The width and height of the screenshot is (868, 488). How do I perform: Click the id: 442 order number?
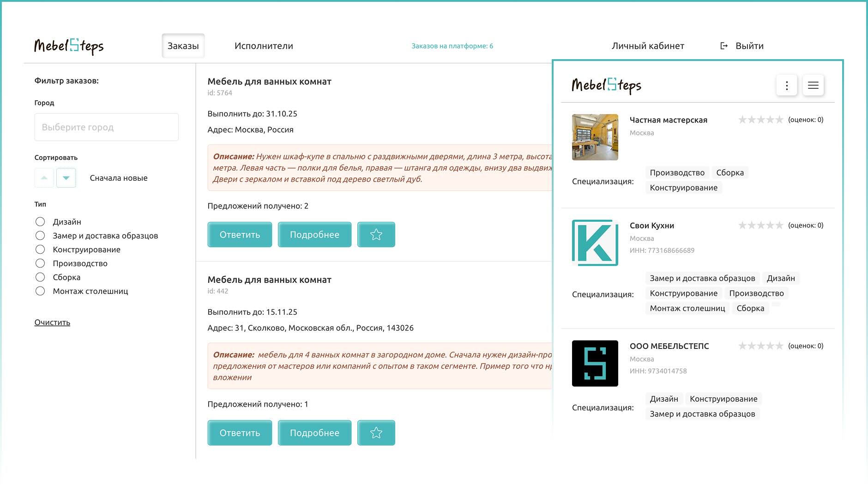[x=218, y=291]
